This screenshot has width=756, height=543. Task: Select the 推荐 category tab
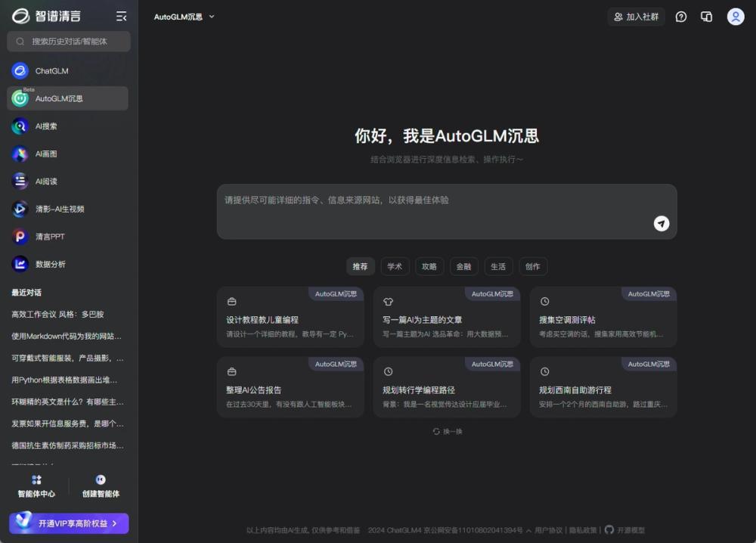point(360,266)
